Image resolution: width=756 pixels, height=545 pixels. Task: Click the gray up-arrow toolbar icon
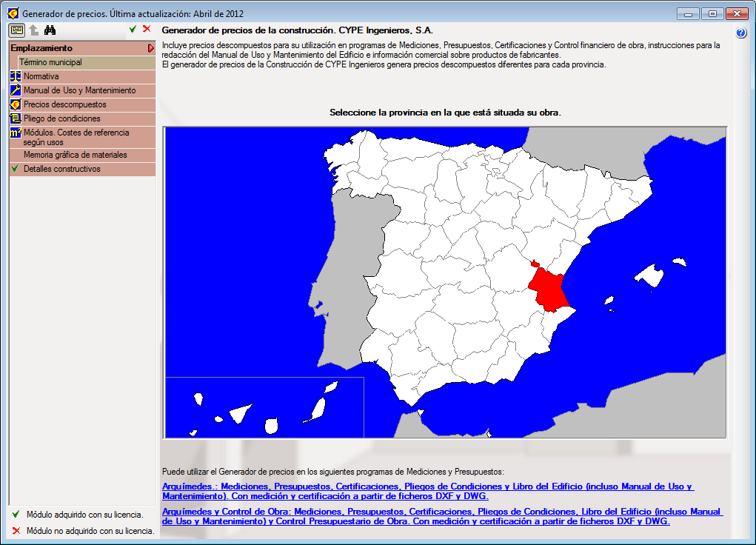pos(34,30)
